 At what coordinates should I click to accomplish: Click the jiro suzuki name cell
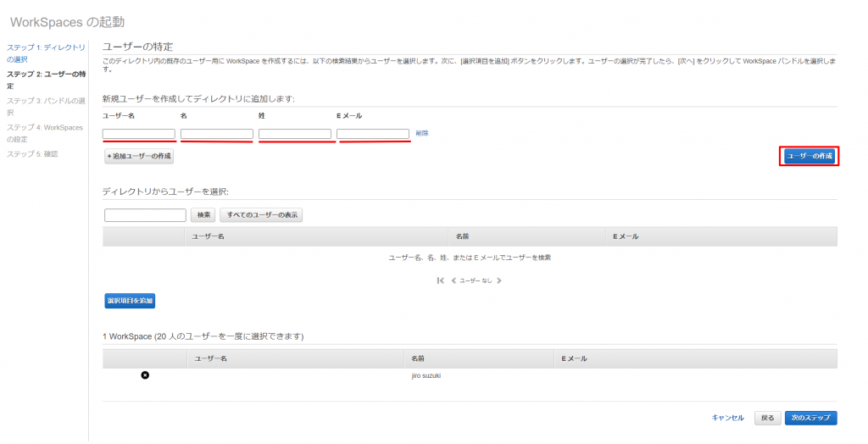426,376
